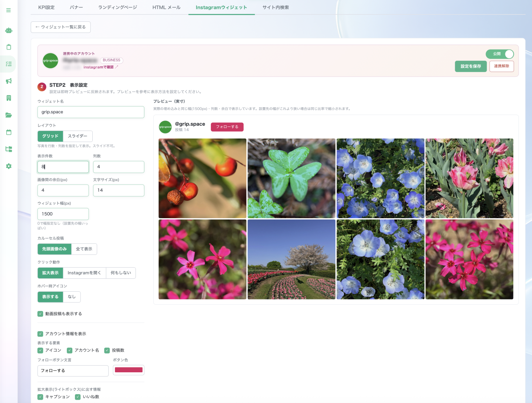Open the ランディングページ tab
Viewport: 532px width, 403px height.
tap(117, 7)
